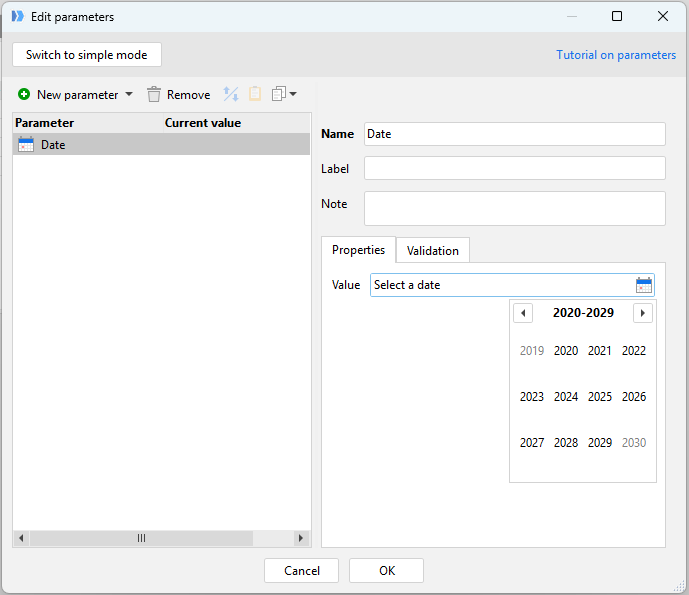Click the sort parameters arrows icon

pos(231,94)
